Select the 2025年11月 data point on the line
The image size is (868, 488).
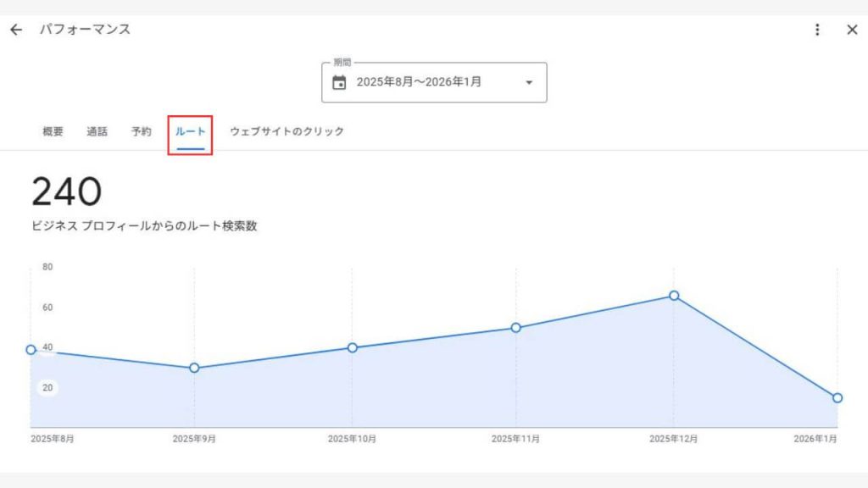pos(515,328)
